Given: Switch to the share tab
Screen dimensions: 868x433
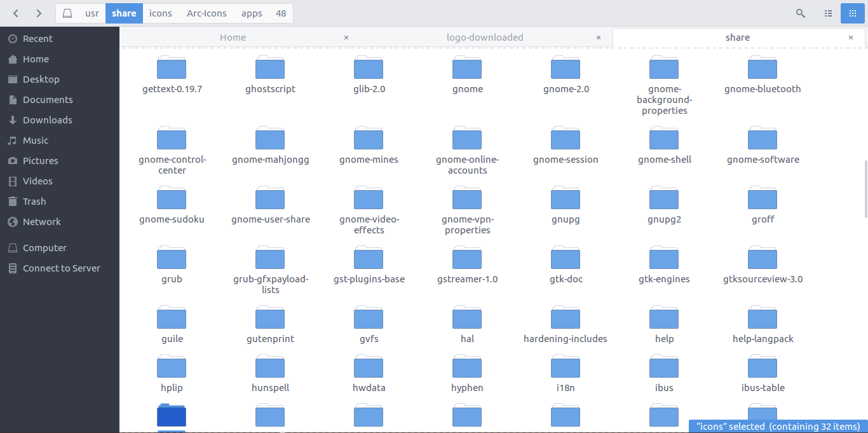Looking at the screenshot, I should pos(737,38).
